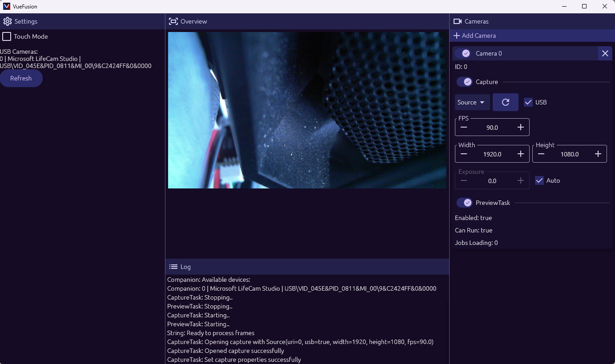The width and height of the screenshot is (615, 364).
Task: Remove Camera 0 with the X icon
Action: [x=605, y=53]
